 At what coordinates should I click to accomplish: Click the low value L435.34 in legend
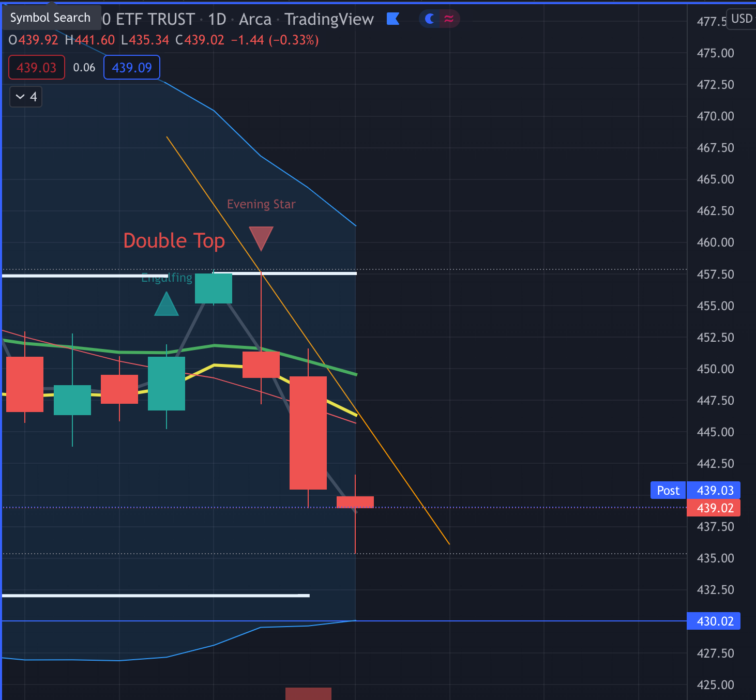[145, 40]
